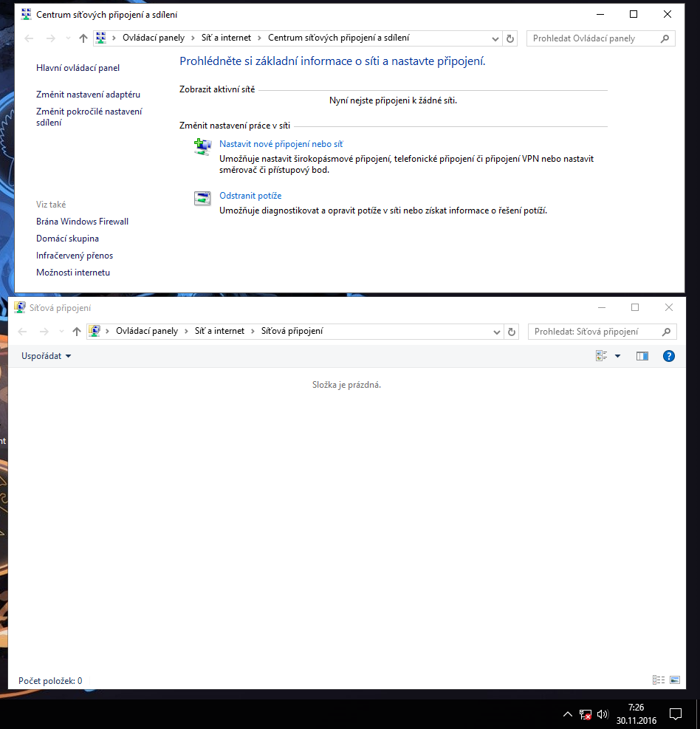Viewport: 700px width, 729px height.
Task: Click the new connection setup icon
Action: [x=202, y=147]
